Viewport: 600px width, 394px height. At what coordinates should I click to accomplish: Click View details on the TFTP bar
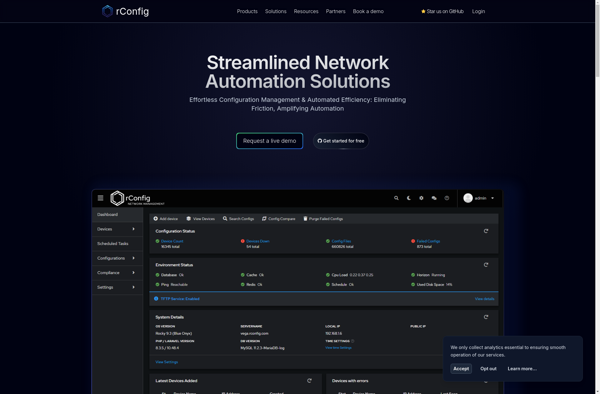point(484,299)
